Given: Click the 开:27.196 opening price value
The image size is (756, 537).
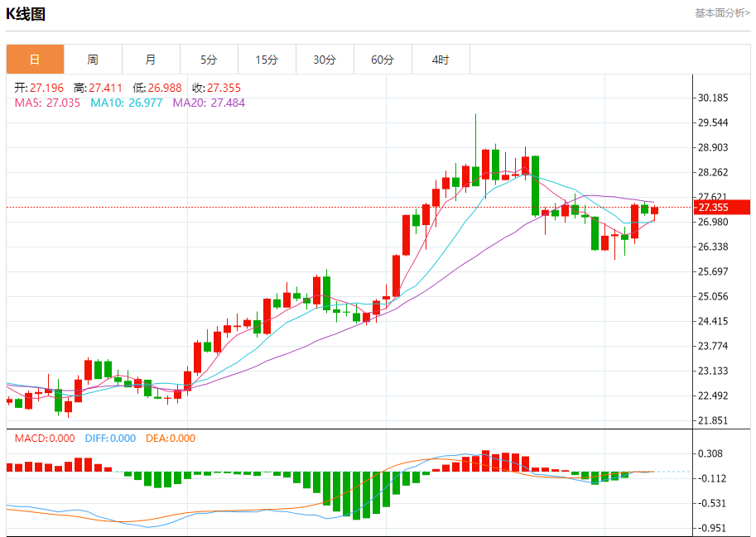Looking at the screenshot, I should point(39,88).
